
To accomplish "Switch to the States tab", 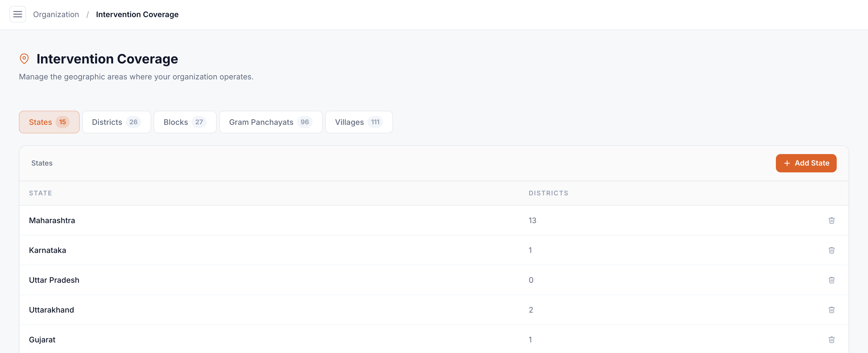I will pos(49,122).
